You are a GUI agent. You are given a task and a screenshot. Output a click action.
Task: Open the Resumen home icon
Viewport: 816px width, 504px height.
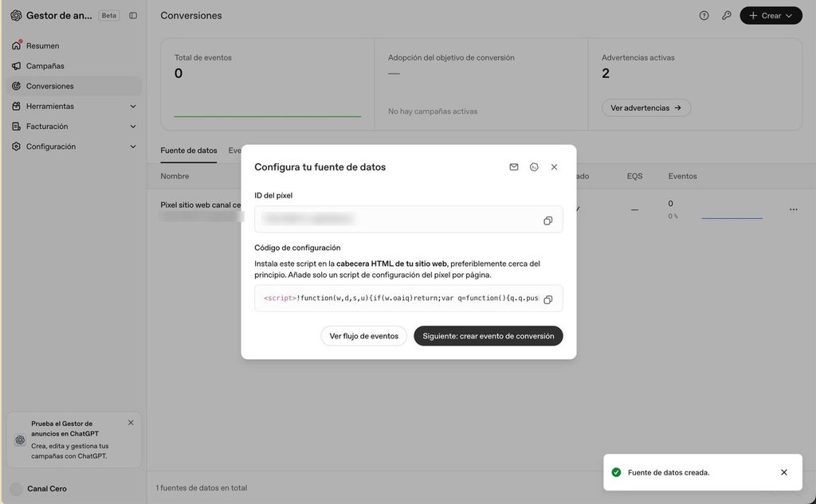16,45
